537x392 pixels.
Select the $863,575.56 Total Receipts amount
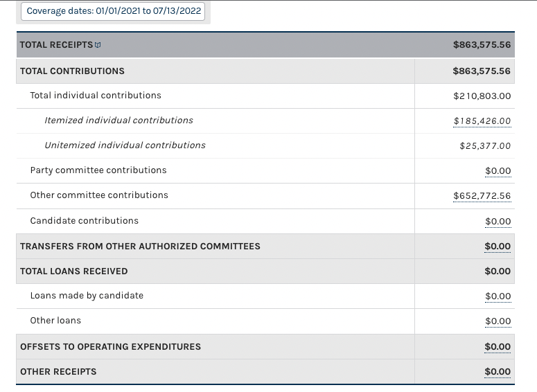[x=482, y=45]
